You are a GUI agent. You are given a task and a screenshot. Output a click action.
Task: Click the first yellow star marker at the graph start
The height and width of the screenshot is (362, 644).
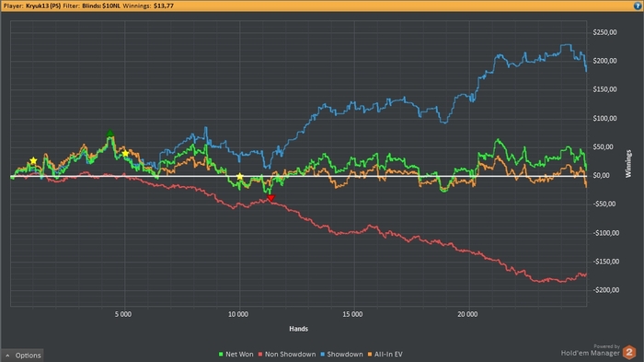point(33,161)
